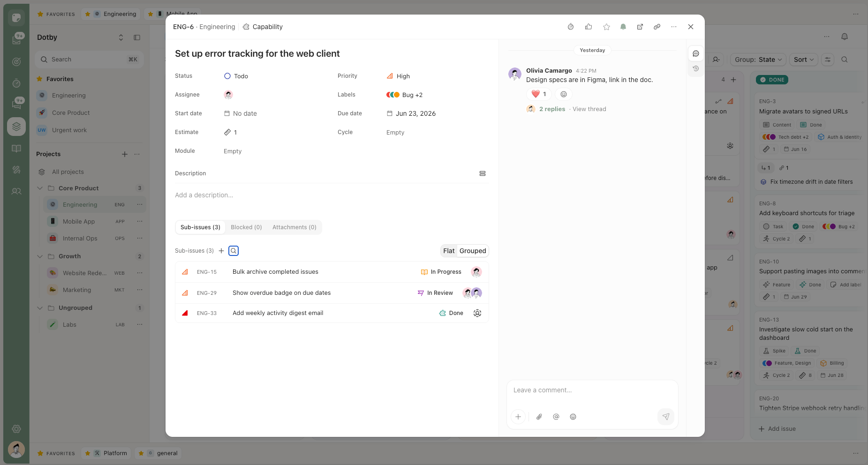Switch to Blocked (0) tab

[x=246, y=227]
